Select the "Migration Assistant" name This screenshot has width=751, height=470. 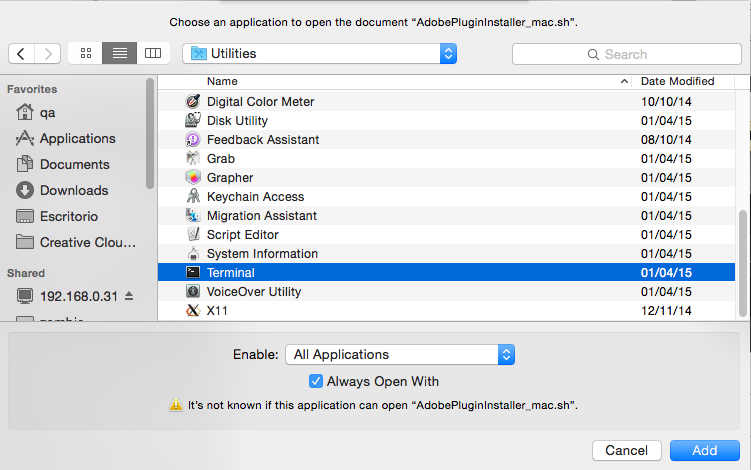click(262, 216)
